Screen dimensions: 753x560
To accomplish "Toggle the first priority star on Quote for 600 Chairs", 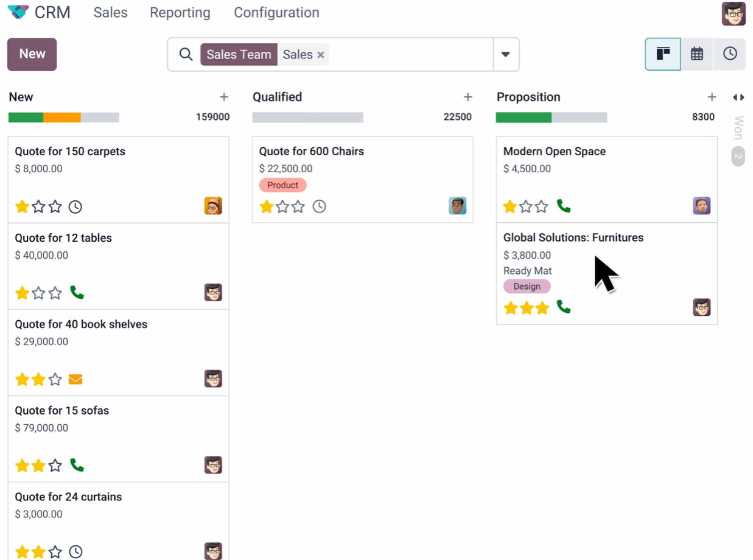I will [x=267, y=206].
